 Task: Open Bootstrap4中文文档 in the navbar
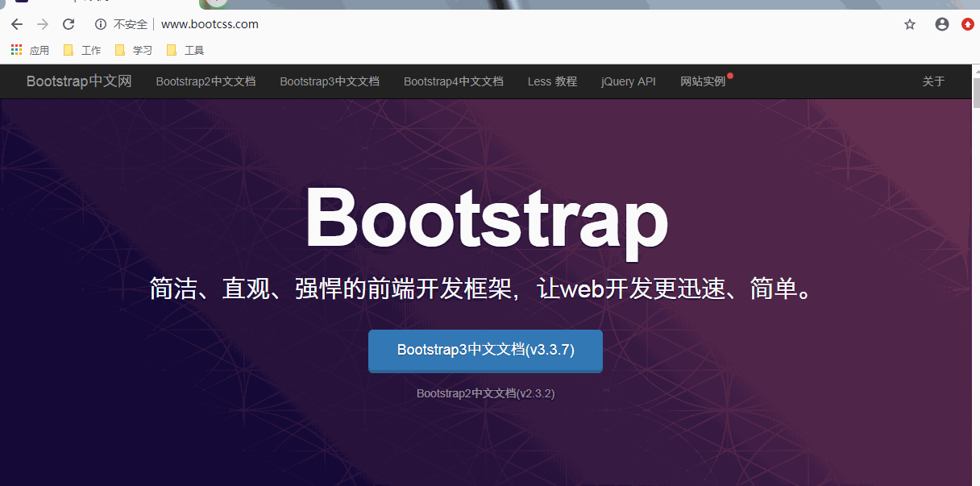click(454, 81)
